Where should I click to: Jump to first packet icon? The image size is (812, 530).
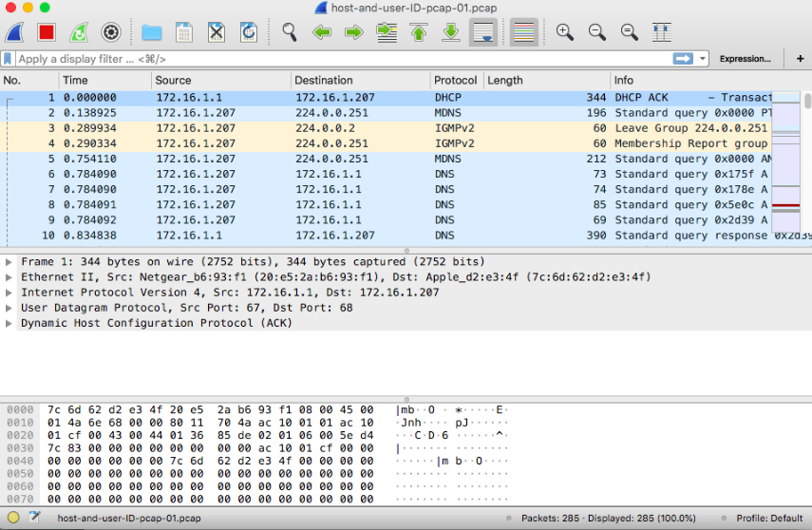419,32
